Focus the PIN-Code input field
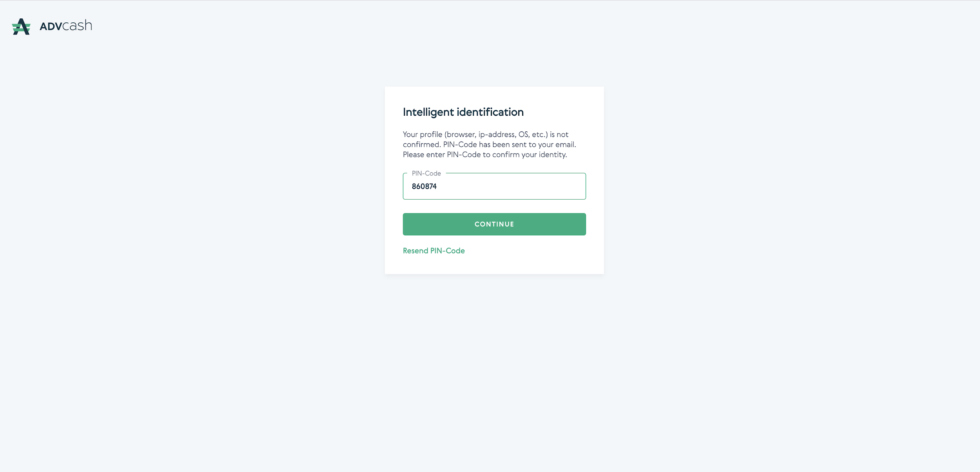Image resolution: width=980 pixels, height=472 pixels. pos(494,186)
